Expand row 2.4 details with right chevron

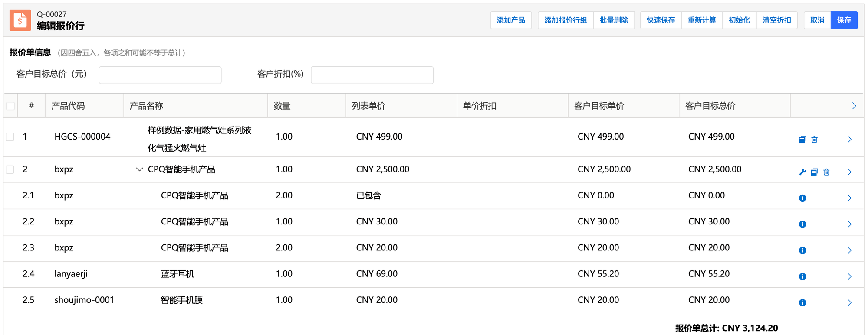(x=849, y=276)
